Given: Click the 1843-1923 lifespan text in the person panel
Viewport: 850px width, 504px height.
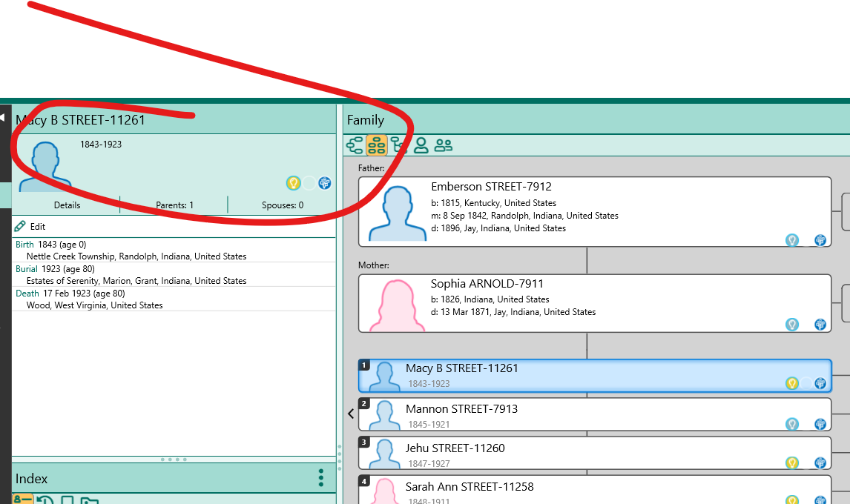Looking at the screenshot, I should tap(101, 144).
